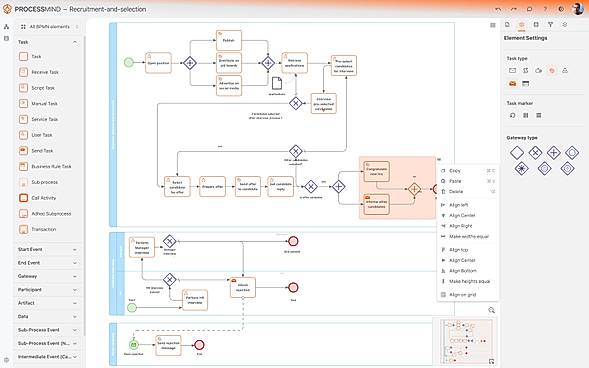Click the redo arrow in top bar

513,9
